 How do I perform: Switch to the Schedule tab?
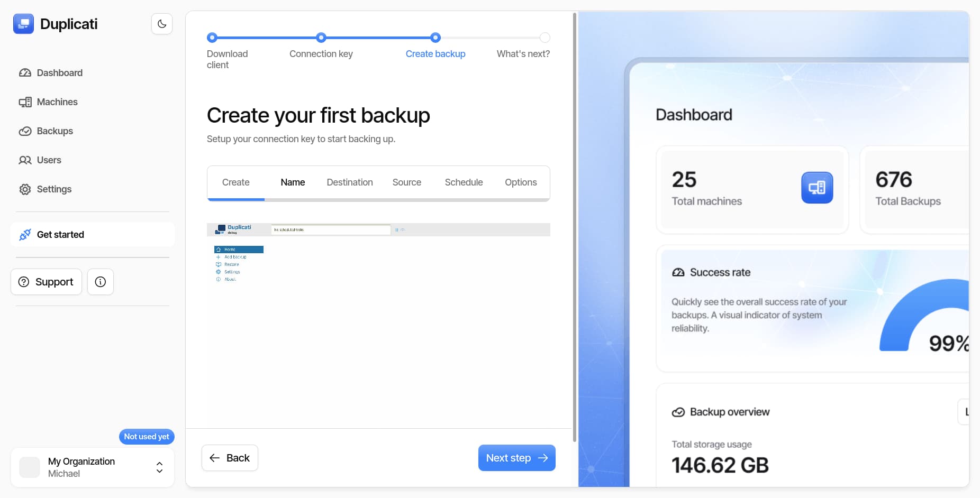(x=464, y=182)
